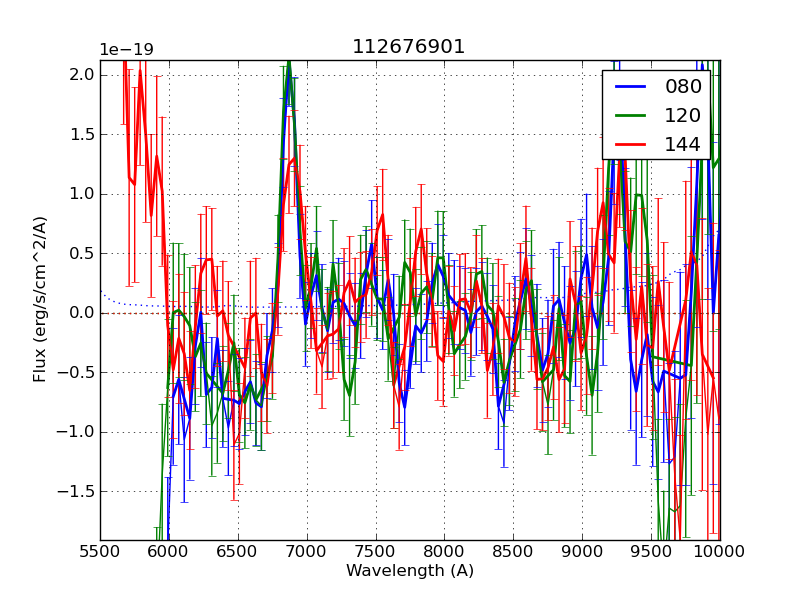Click the 8500 x-axis tick label
Image resolution: width=800 pixels, height=600 pixels.
click(x=513, y=551)
